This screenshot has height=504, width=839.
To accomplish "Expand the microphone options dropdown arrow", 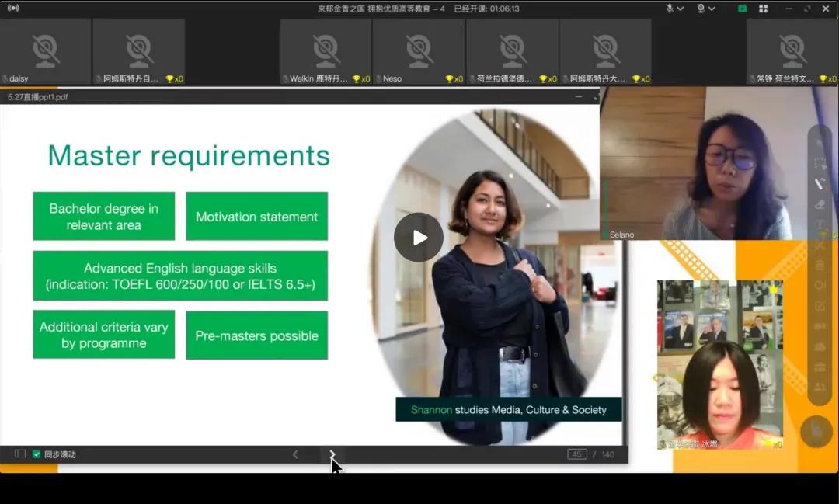I will coord(681,9).
